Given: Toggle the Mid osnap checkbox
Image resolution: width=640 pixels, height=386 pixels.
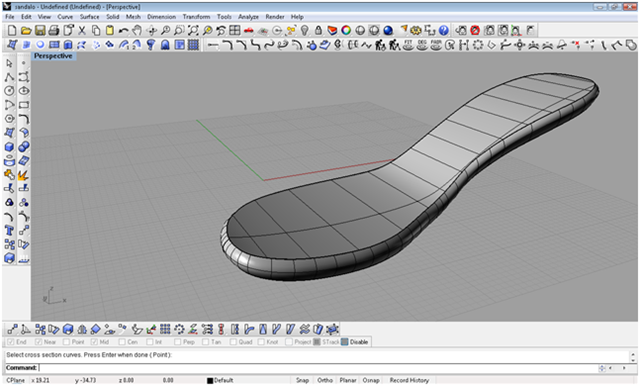Looking at the screenshot, I should tap(94, 342).
